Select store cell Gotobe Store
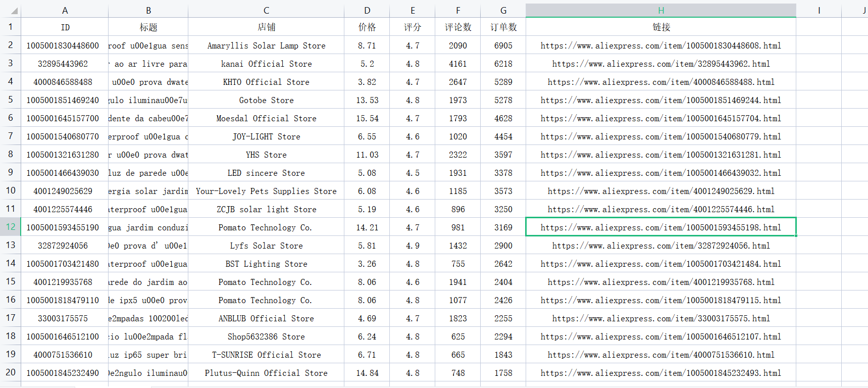The height and width of the screenshot is (388, 868). click(266, 100)
